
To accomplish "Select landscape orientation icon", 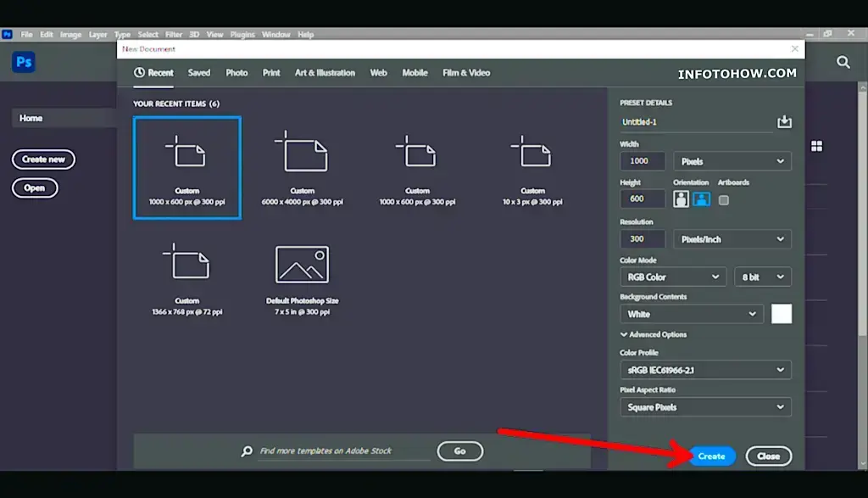I will pyautogui.click(x=701, y=199).
